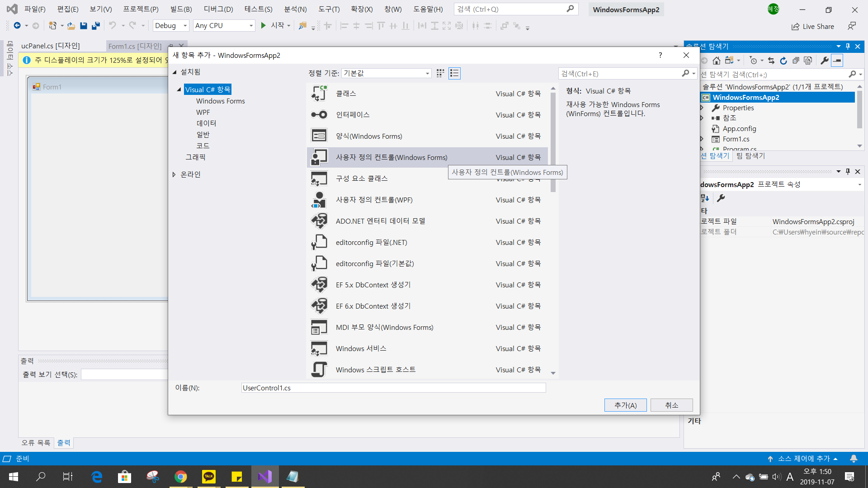Switch to the 오류 목록 tab

pyautogui.click(x=36, y=442)
